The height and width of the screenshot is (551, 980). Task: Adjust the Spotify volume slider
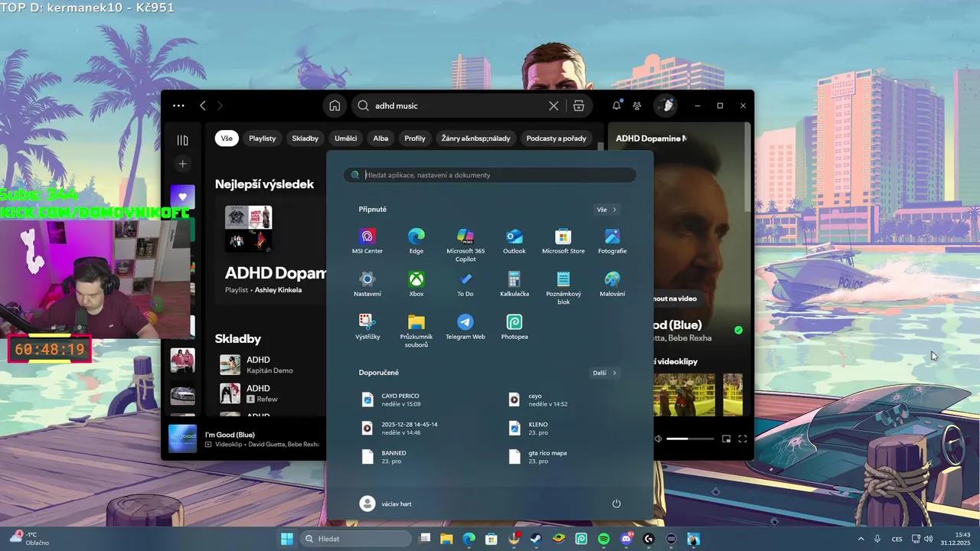click(690, 439)
